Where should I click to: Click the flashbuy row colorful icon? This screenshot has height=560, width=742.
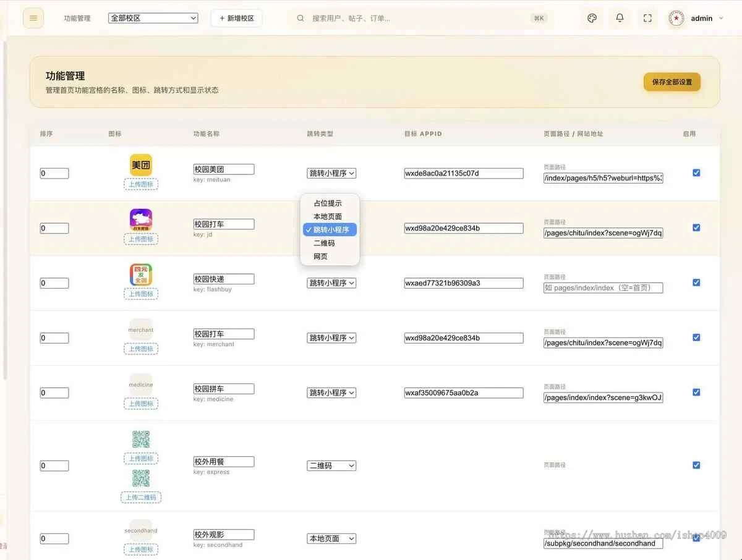[x=141, y=274]
